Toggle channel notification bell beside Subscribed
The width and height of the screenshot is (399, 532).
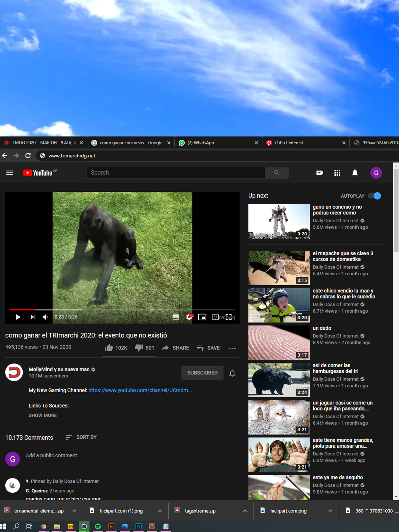click(x=232, y=373)
